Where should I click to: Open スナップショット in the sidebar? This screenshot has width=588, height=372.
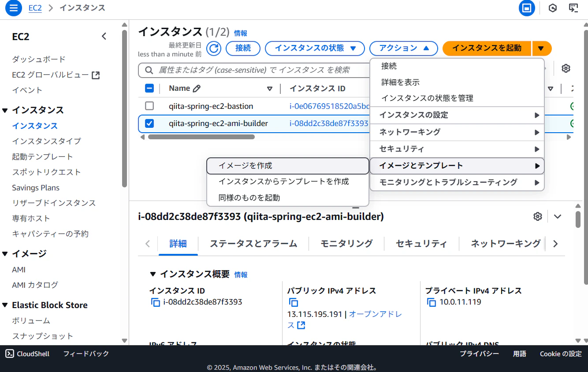click(x=43, y=336)
